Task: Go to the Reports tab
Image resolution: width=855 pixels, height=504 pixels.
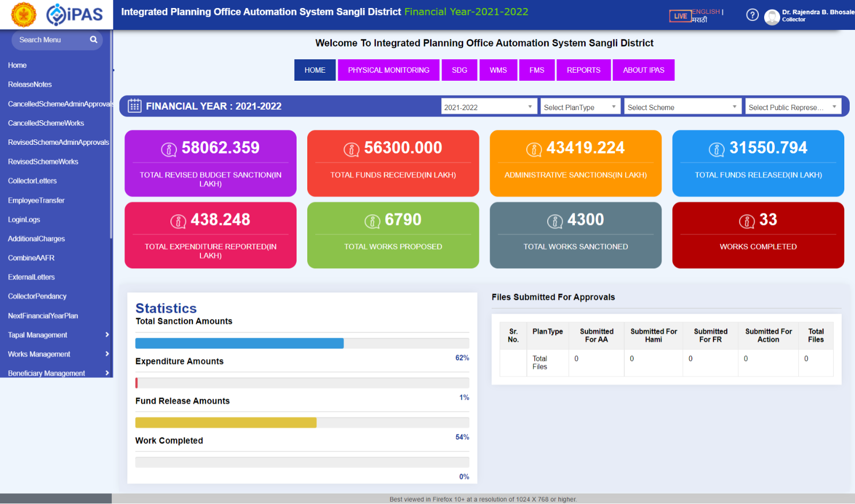Action: coord(583,70)
